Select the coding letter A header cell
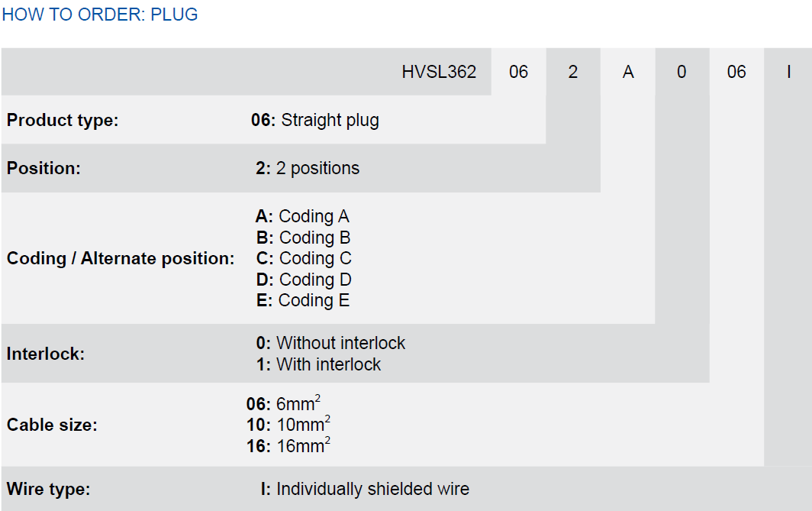Screen dimensions: 812x511 627,72
